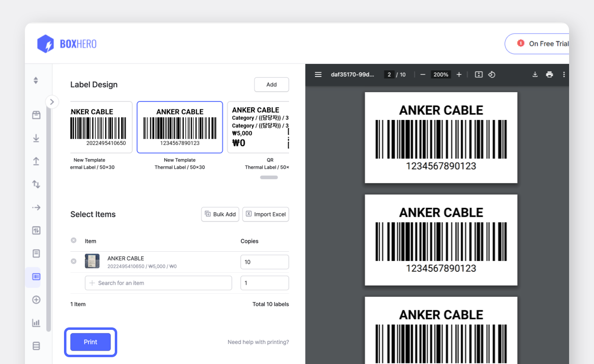Remove ANKER CABLE from item list

click(x=74, y=261)
